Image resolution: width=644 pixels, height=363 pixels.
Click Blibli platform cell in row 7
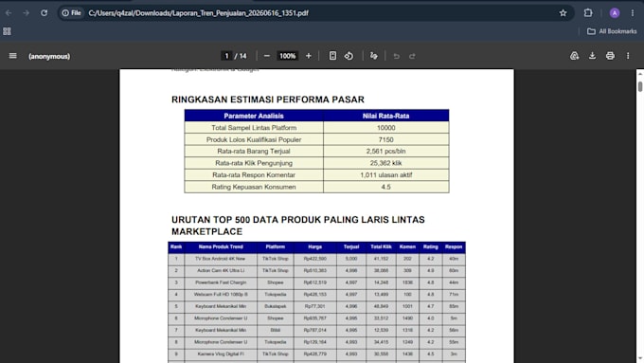click(276, 330)
